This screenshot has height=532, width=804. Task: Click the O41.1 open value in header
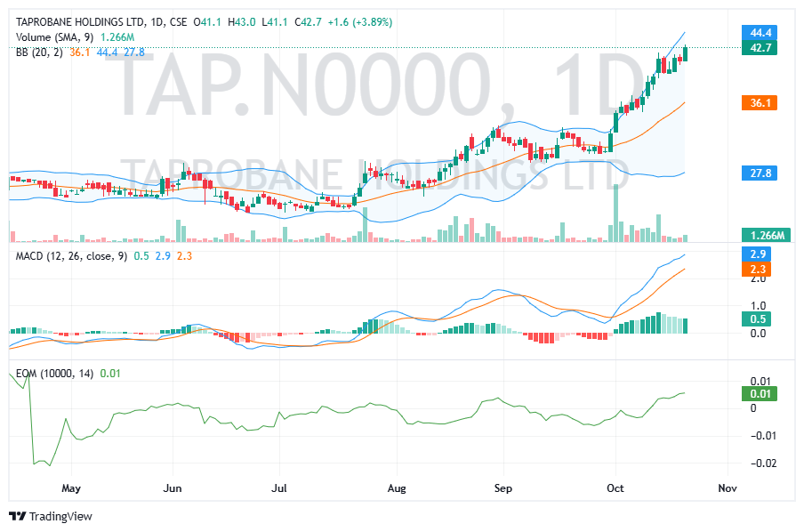coord(207,22)
